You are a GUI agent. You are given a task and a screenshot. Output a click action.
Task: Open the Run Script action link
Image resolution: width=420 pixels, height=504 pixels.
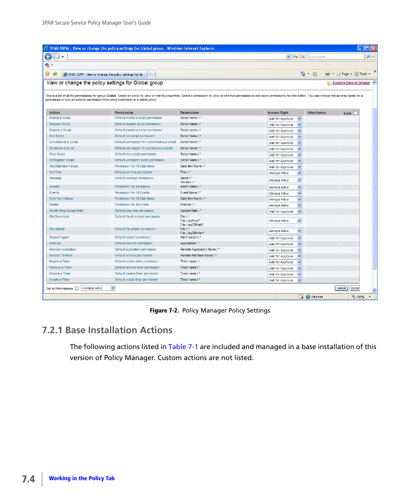coord(57,136)
